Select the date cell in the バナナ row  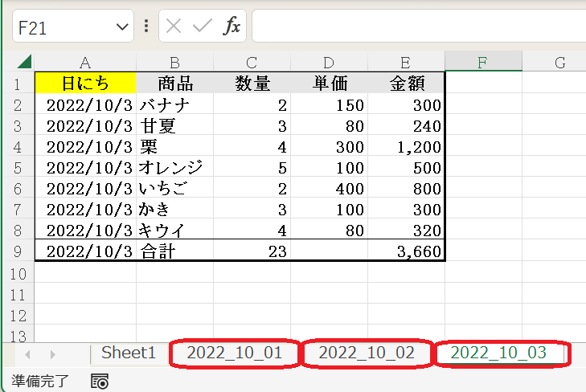[85, 104]
